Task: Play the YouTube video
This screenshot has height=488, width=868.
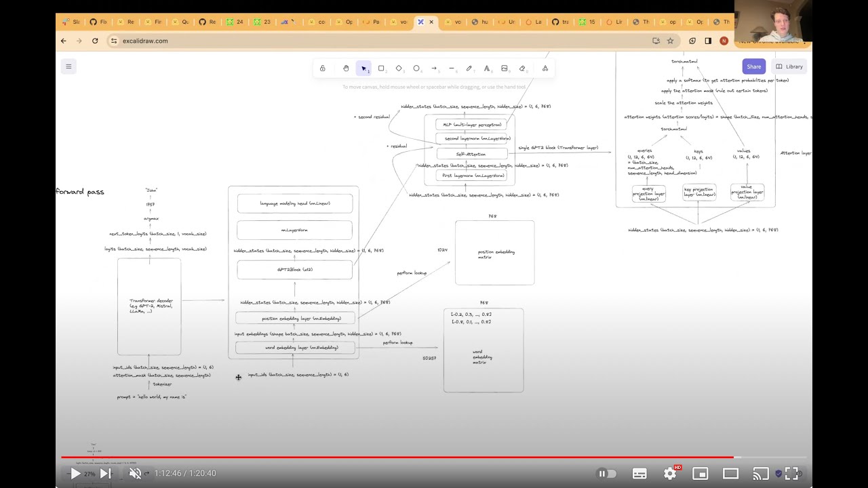Action: (x=75, y=474)
